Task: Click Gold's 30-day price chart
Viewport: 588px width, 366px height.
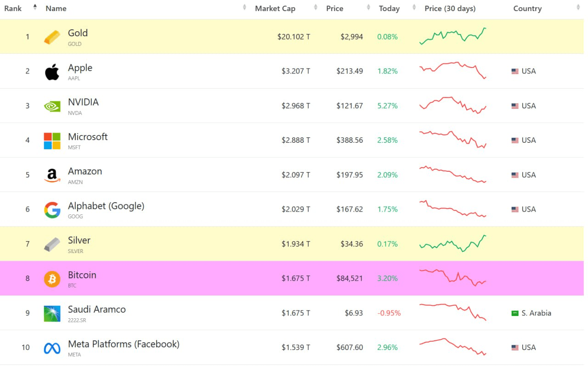Action: [453, 36]
